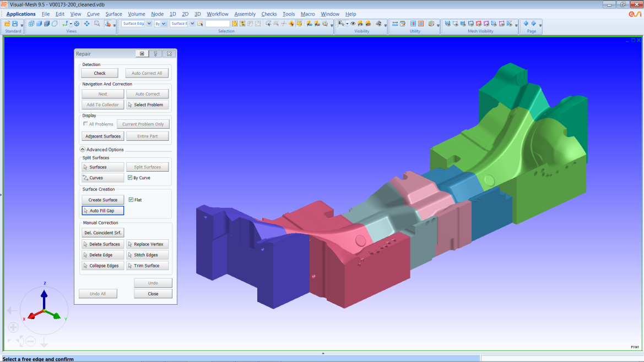Expand the Visibility toolbar overflow arrow
The width and height of the screenshot is (644, 362).
(385, 25)
